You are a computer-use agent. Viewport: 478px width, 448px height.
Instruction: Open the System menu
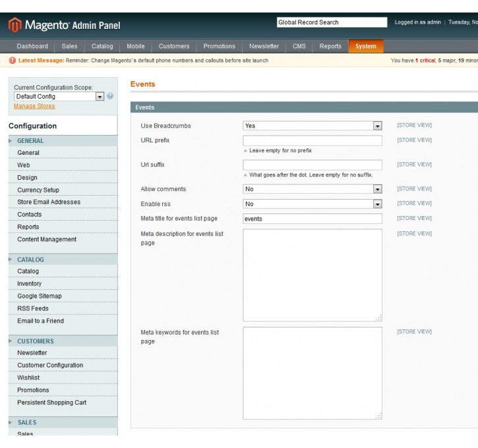point(366,46)
